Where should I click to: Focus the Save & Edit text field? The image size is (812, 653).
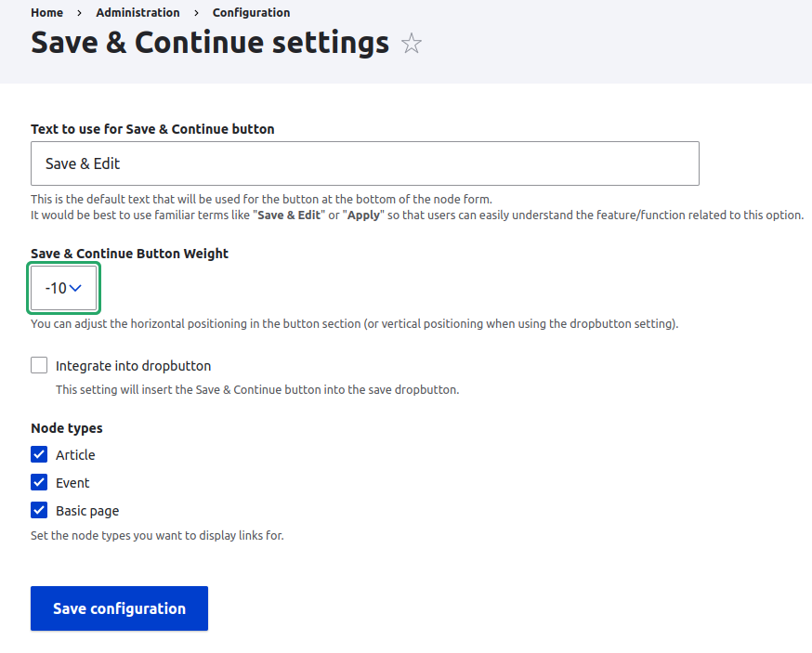(364, 163)
